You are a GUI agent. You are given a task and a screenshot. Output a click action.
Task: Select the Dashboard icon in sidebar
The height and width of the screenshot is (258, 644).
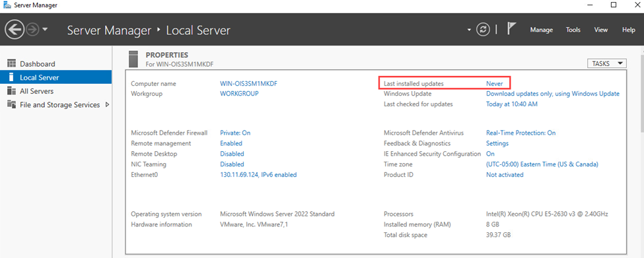click(11, 64)
